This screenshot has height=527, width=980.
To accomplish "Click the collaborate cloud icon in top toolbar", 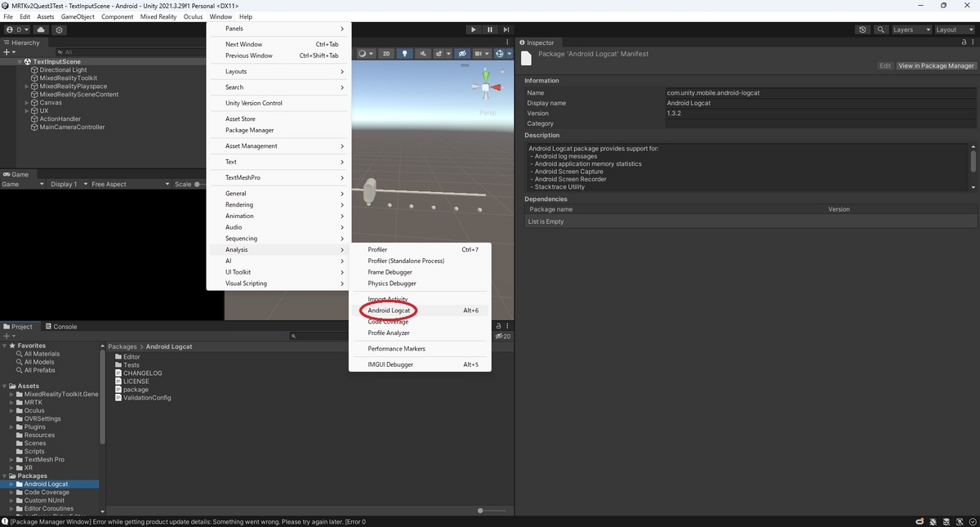I will pos(40,29).
